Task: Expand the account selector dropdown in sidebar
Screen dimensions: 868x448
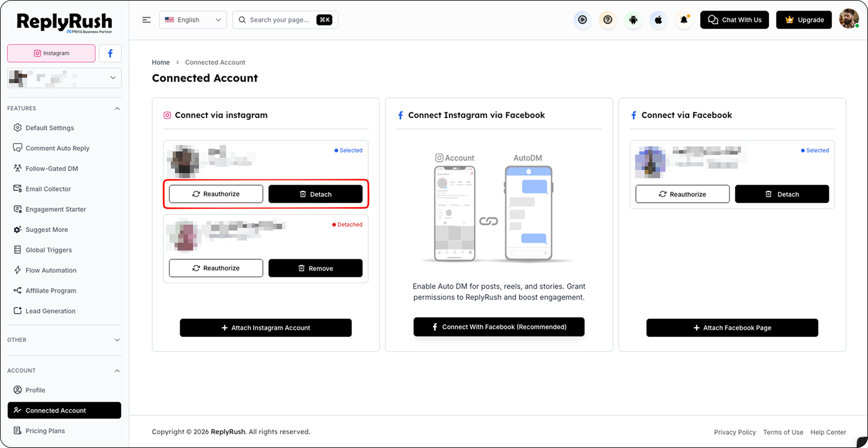Action: pyautogui.click(x=64, y=78)
